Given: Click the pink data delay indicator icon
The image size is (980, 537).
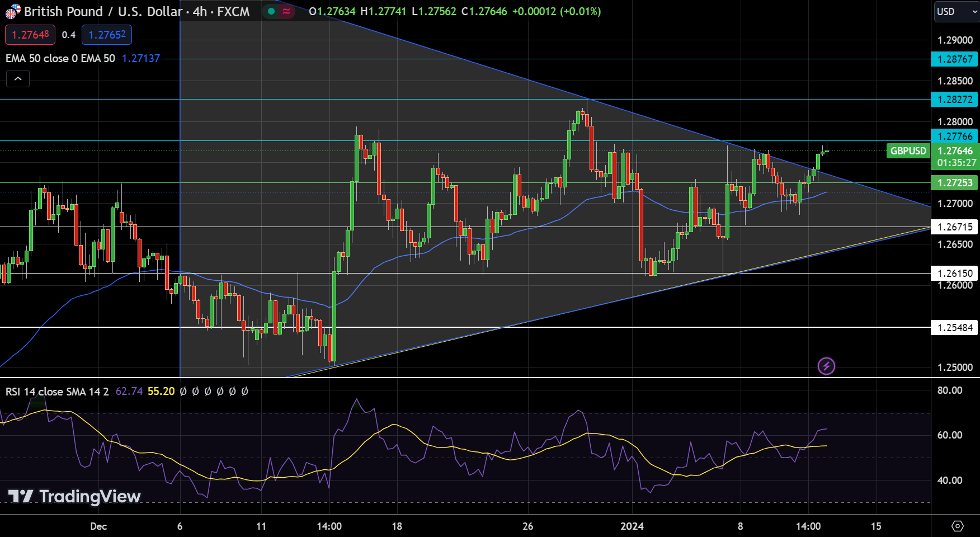Looking at the screenshot, I should (286, 11).
